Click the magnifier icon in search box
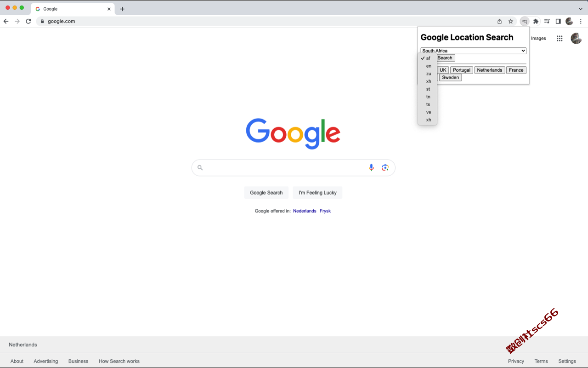 pos(200,167)
